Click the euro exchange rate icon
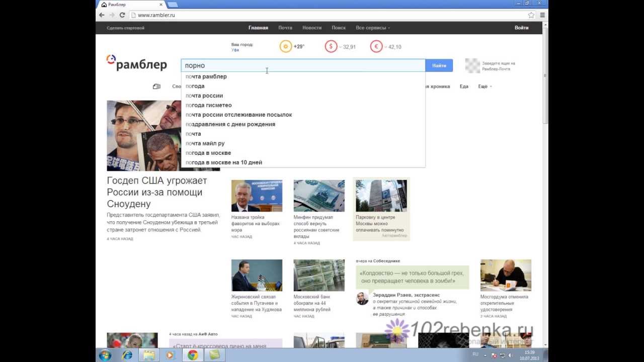This screenshot has height=362, width=644. 376,46
